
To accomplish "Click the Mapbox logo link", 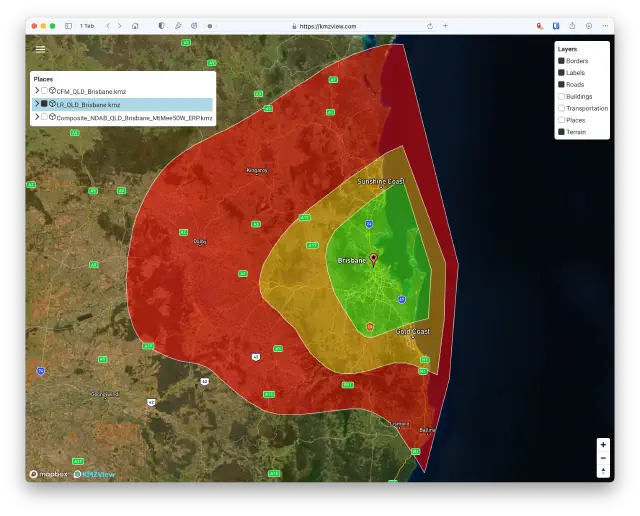I will pyautogui.click(x=48, y=474).
